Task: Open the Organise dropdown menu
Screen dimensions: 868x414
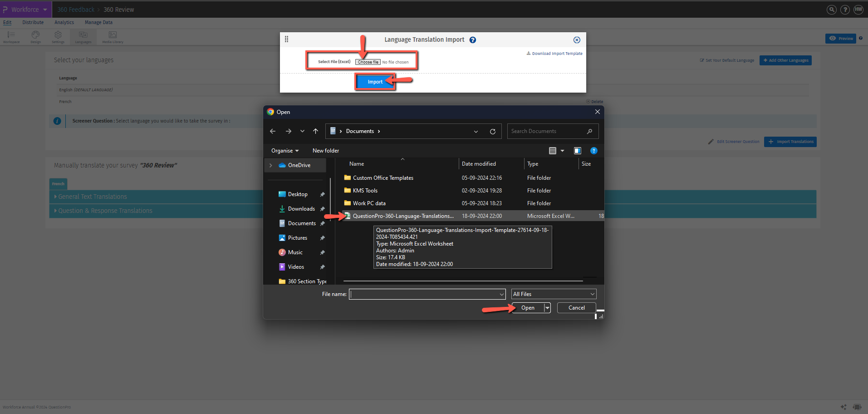Action: click(x=284, y=150)
